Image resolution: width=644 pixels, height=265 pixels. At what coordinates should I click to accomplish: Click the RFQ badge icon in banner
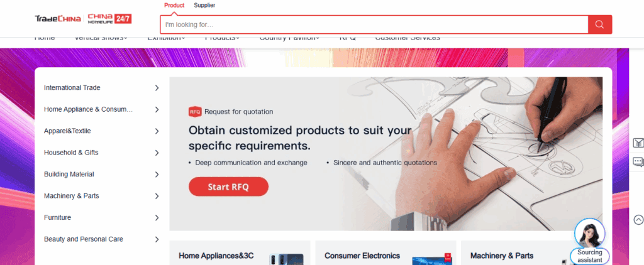coord(195,112)
